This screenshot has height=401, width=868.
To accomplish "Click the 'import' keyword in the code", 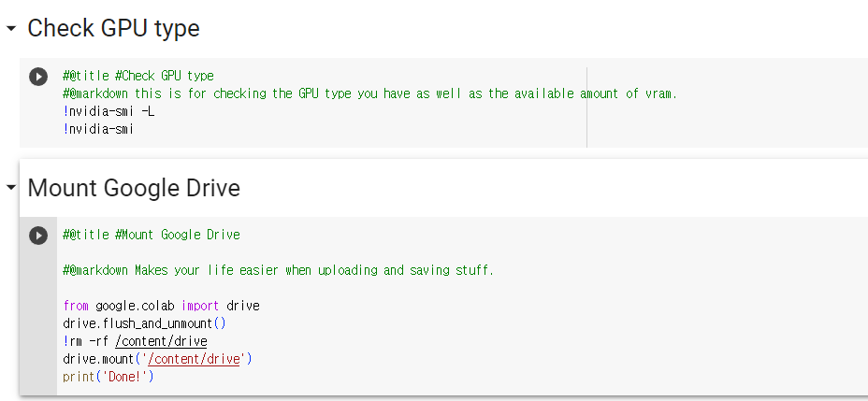I will coord(200,306).
